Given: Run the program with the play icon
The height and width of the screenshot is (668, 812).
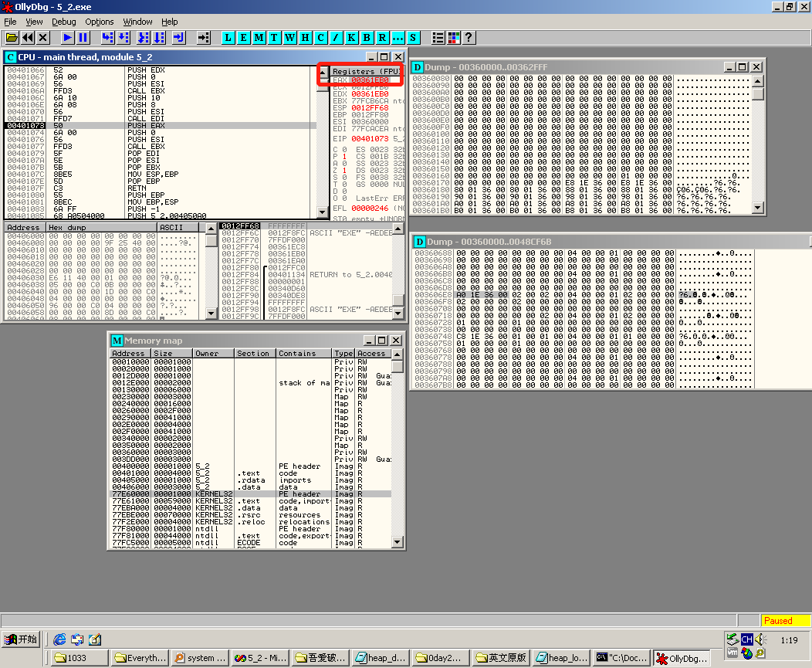Looking at the screenshot, I should [x=67, y=37].
